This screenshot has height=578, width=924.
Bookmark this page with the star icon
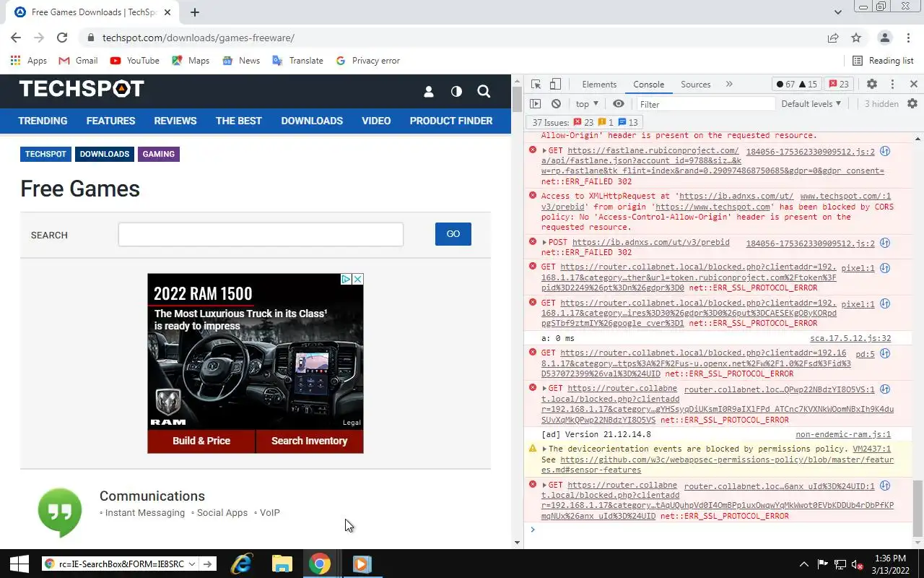[856, 38]
